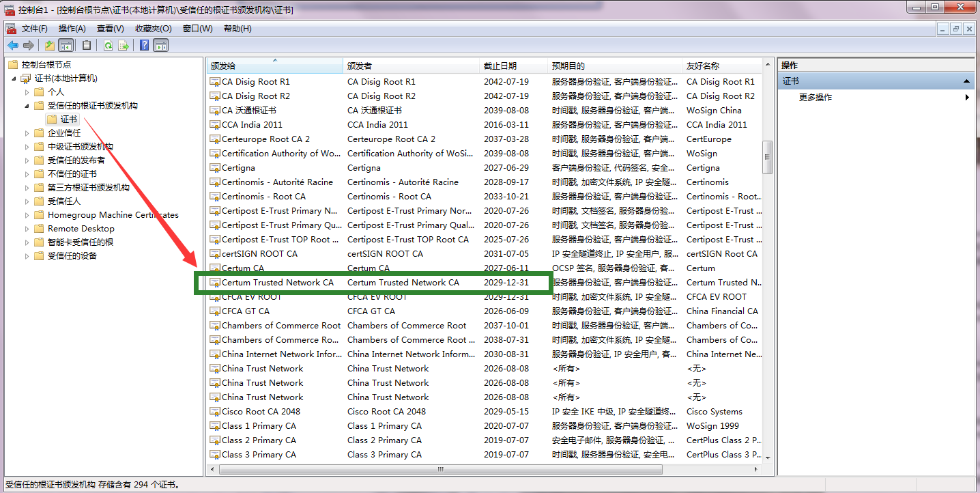Image resolution: width=980 pixels, height=493 pixels.
Task: Click the horizontal scrollbar thumb below the list
Action: click(440, 470)
